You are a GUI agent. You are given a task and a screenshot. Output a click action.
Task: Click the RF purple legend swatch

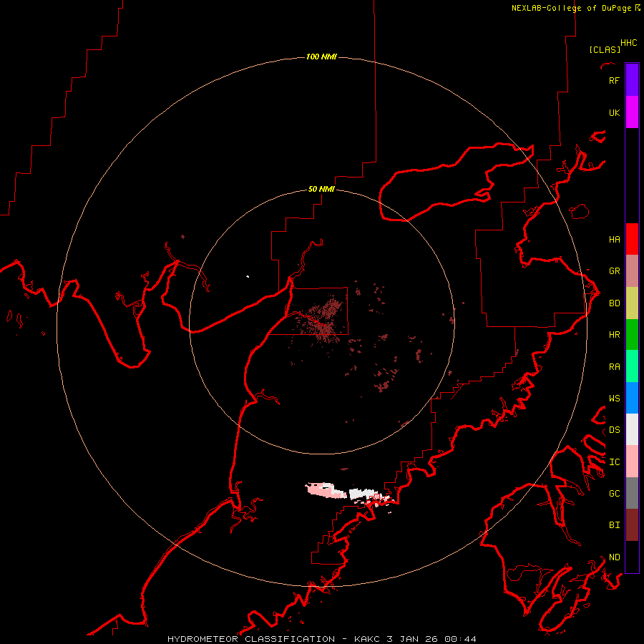(x=632, y=80)
